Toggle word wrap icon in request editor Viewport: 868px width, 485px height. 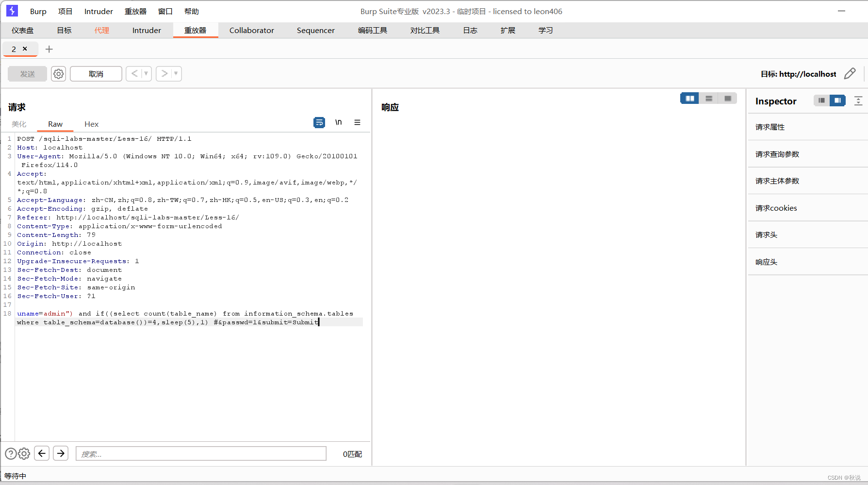tap(319, 122)
